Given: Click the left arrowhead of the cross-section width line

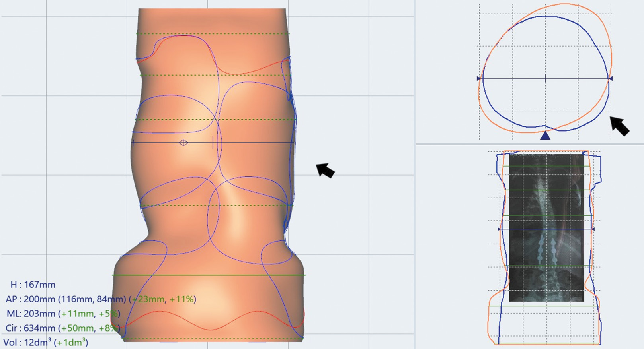Looking at the screenshot, I should pyautogui.click(x=479, y=79).
